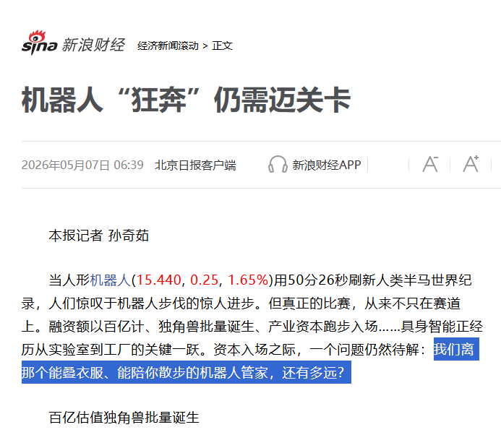This screenshot has height=448, width=501.
Task: Click the stock price 15.440
Action: point(159,280)
